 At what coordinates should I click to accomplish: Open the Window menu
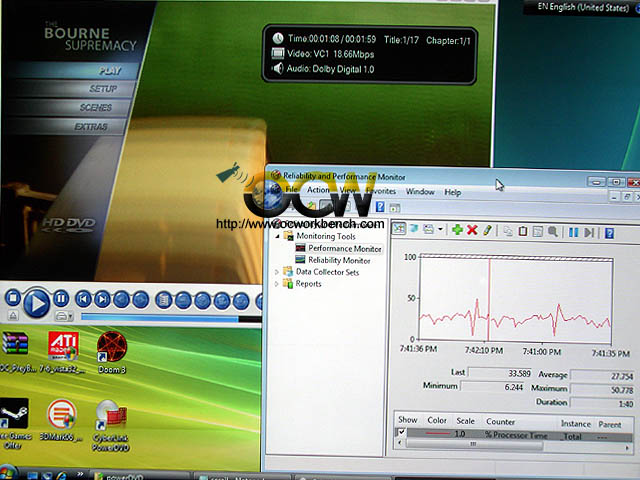click(x=420, y=191)
